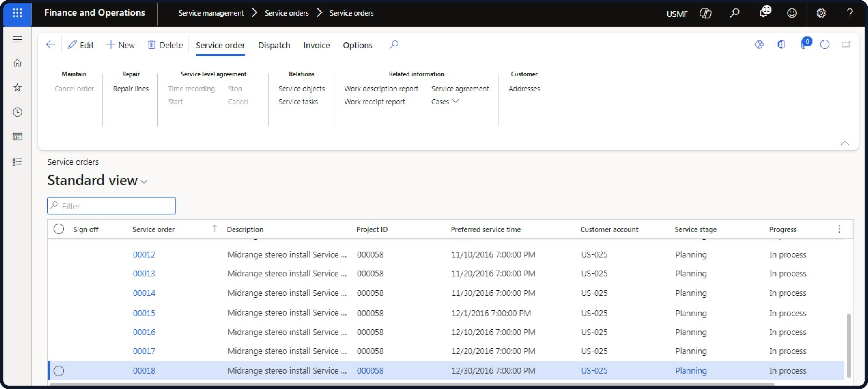The image size is (868, 389).
Task: Open Recent clock icon in sidebar
Action: [17, 112]
